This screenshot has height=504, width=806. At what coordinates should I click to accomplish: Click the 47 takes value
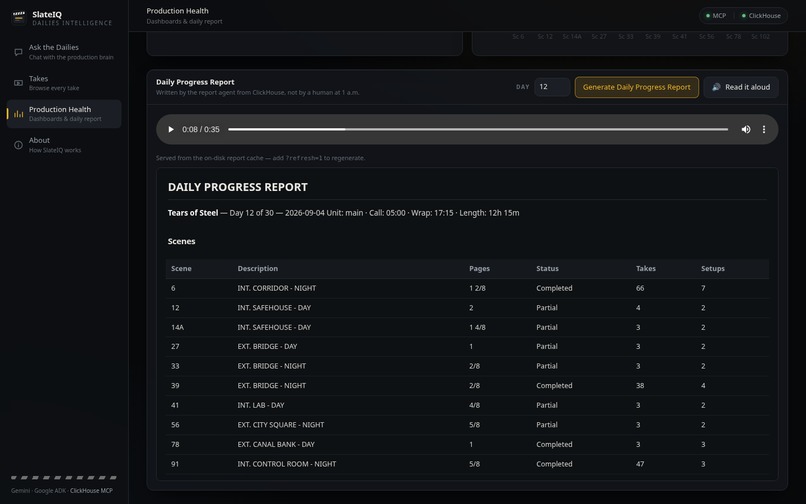point(640,463)
